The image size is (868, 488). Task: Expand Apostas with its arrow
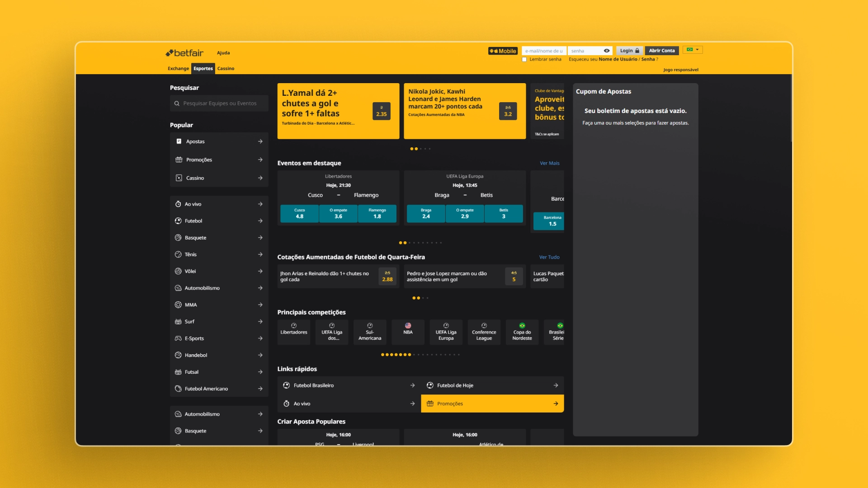[x=260, y=141]
